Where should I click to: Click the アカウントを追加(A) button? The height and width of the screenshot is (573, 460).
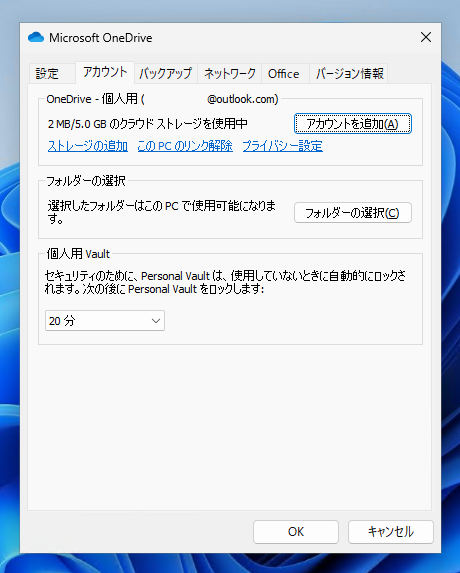click(x=353, y=124)
